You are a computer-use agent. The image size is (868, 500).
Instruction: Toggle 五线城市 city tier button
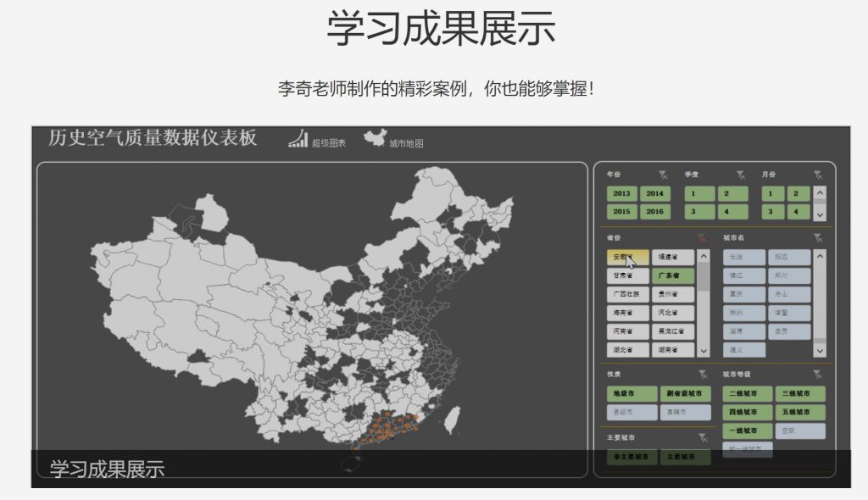point(800,412)
